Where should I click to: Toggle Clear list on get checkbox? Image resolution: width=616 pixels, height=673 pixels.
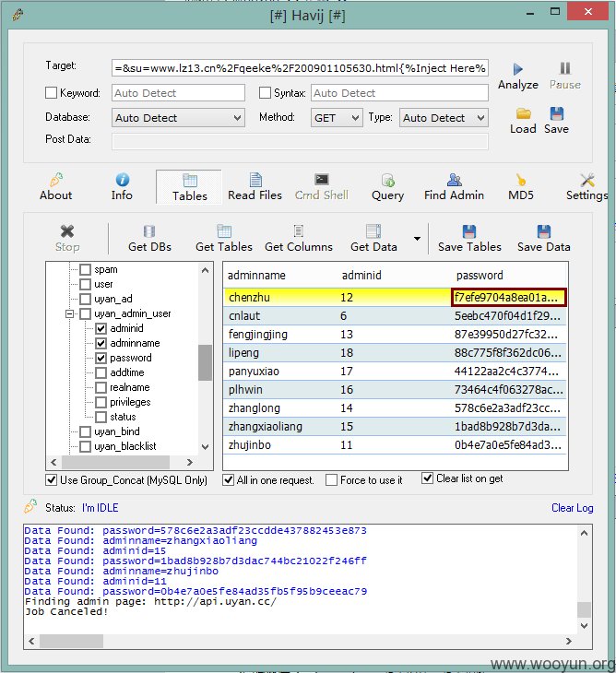click(427, 478)
